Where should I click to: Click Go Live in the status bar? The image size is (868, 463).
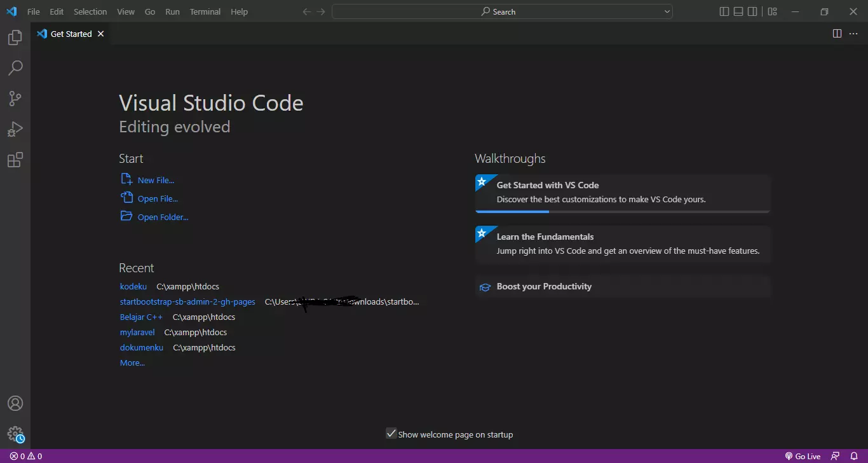point(803,456)
